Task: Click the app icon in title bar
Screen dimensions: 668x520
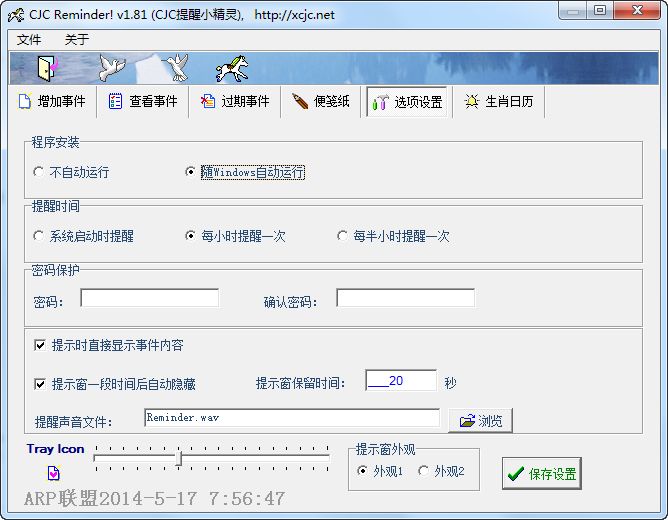Action: point(16,15)
